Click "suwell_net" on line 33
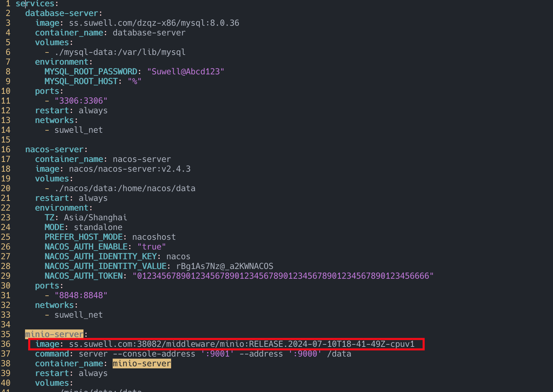Viewport: 553px width, 392px height. (x=79, y=315)
